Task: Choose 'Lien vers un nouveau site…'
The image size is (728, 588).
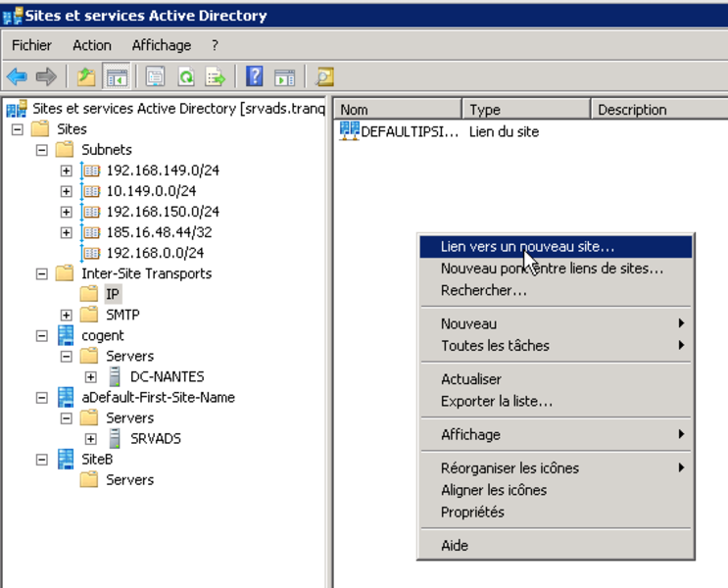Action: [x=556, y=247]
